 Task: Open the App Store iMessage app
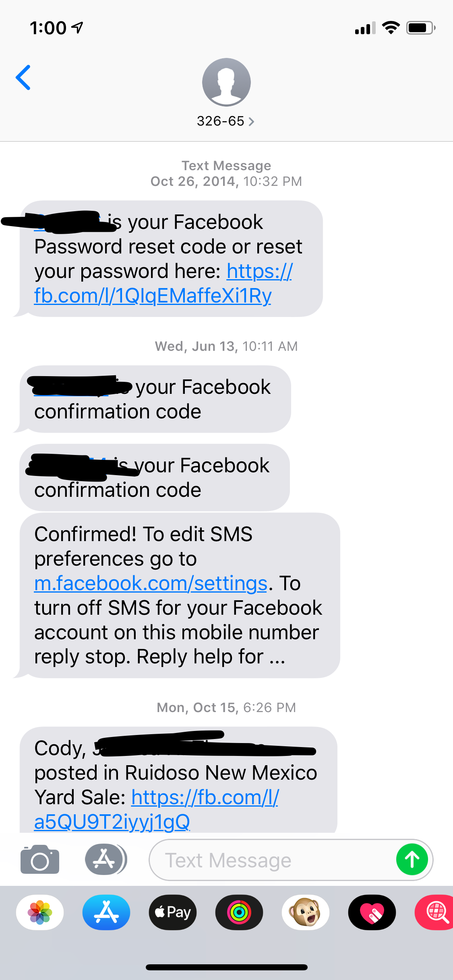(106, 912)
